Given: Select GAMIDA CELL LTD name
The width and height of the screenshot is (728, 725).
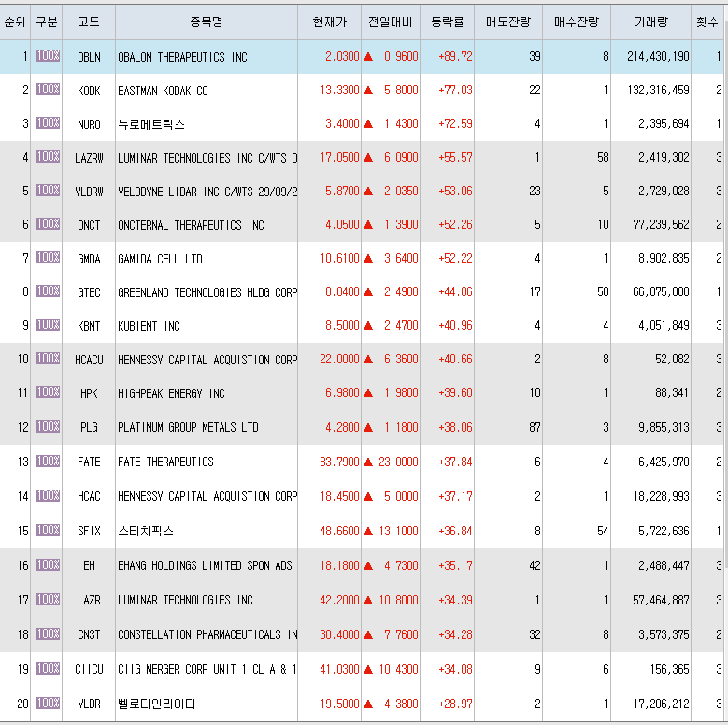Looking at the screenshot, I should tap(160, 259).
